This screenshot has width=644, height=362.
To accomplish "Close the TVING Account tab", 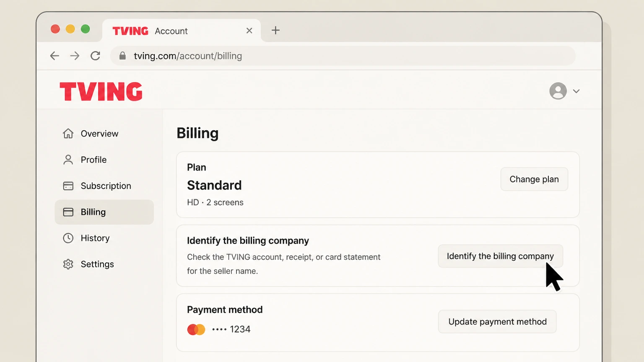I will pyautogui.click(x=249, y=31).
